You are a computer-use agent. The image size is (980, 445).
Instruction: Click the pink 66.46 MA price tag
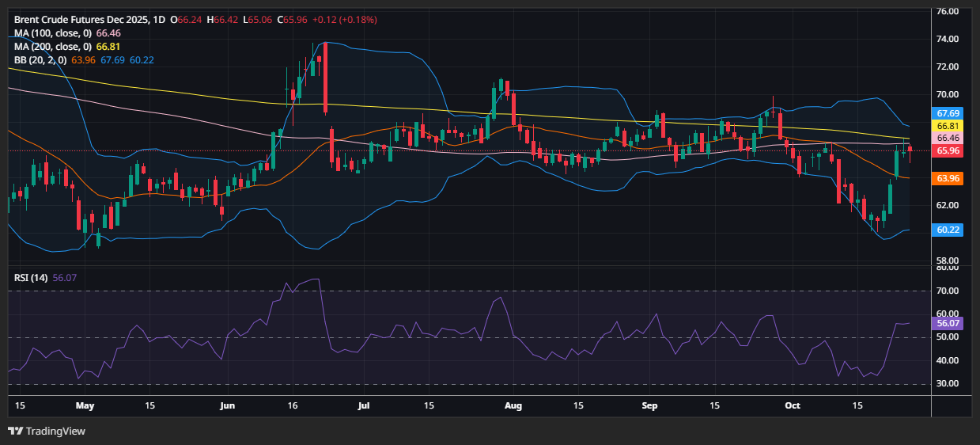948,138
